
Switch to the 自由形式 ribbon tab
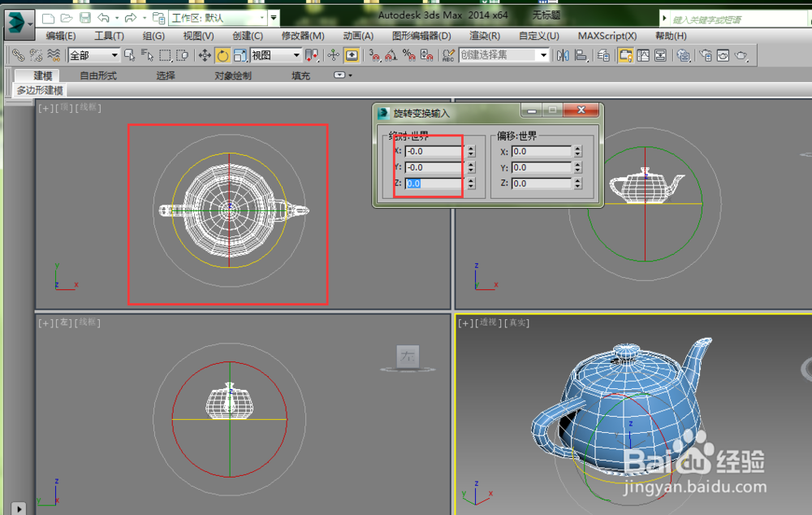point(98,76)
